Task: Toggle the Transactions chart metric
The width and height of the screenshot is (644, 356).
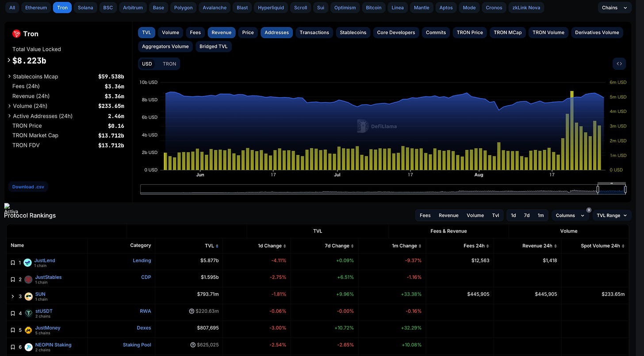Action: [314, 32]
